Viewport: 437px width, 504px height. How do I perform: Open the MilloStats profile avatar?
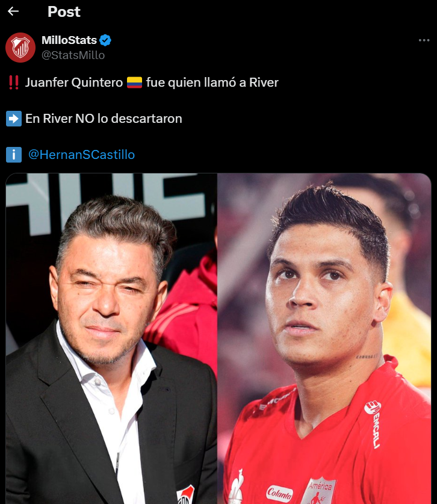click(20, 47)
